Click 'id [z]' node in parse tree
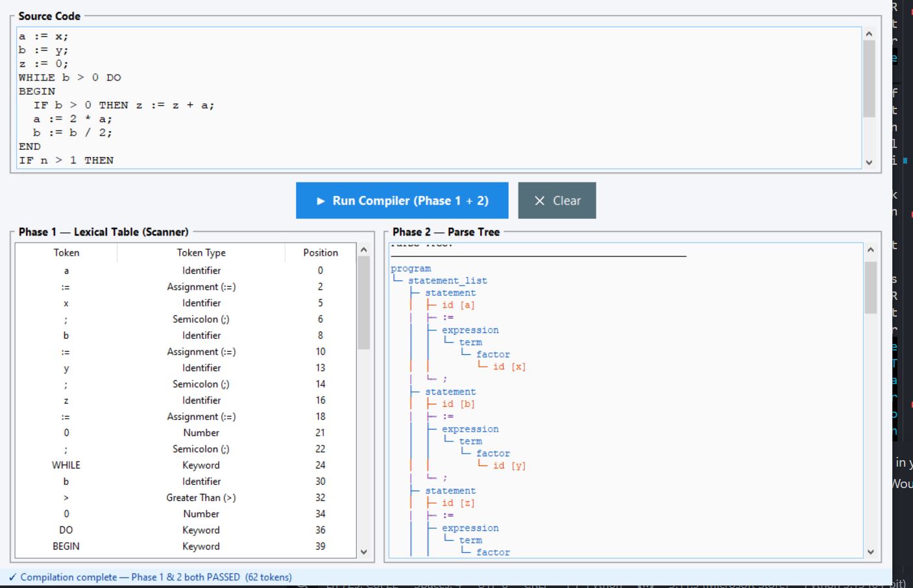The height and width of the screenshot is (588, 913). click(x=458, y=503)
